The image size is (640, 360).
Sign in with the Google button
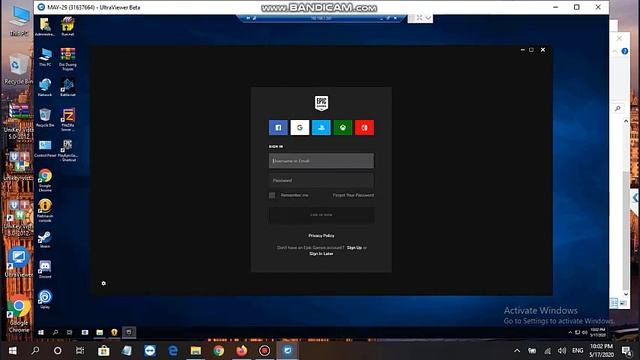(300, 128)
